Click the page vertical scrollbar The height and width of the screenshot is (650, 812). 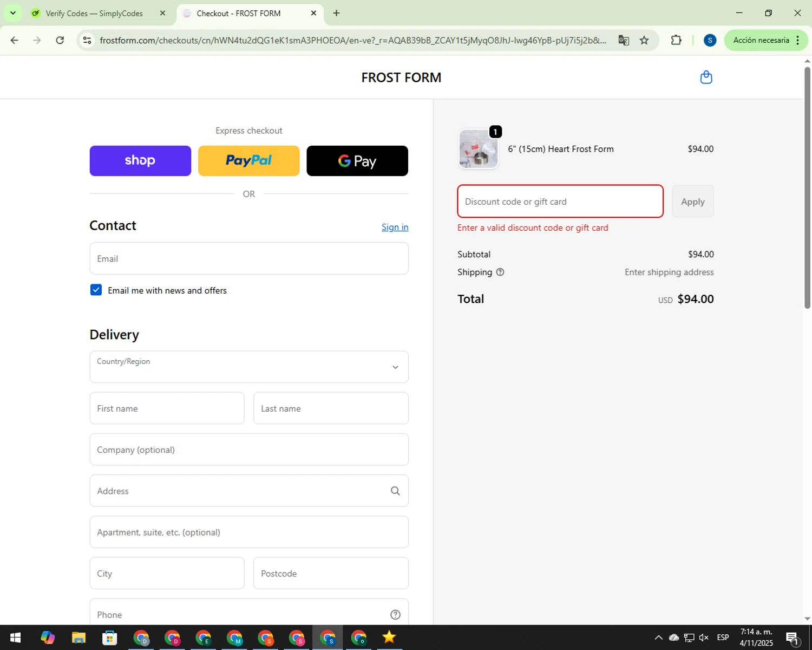(x=807, y=187)
